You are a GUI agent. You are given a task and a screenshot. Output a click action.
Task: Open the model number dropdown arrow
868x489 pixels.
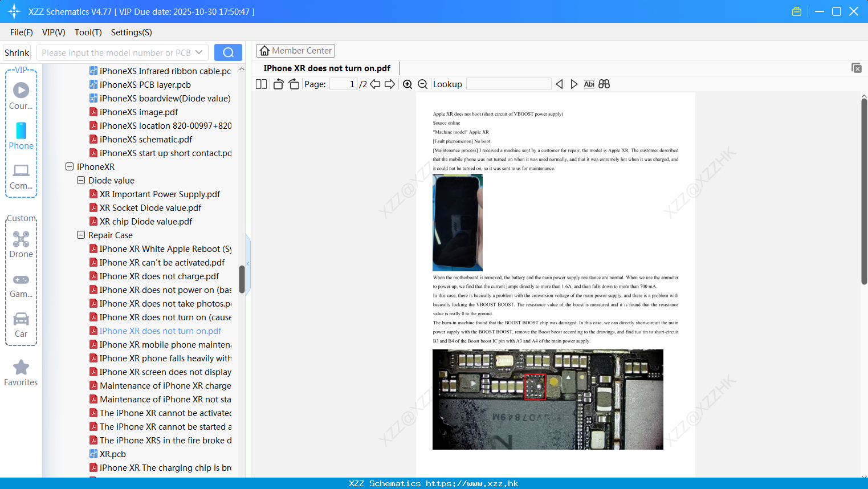tap(199, 52)
